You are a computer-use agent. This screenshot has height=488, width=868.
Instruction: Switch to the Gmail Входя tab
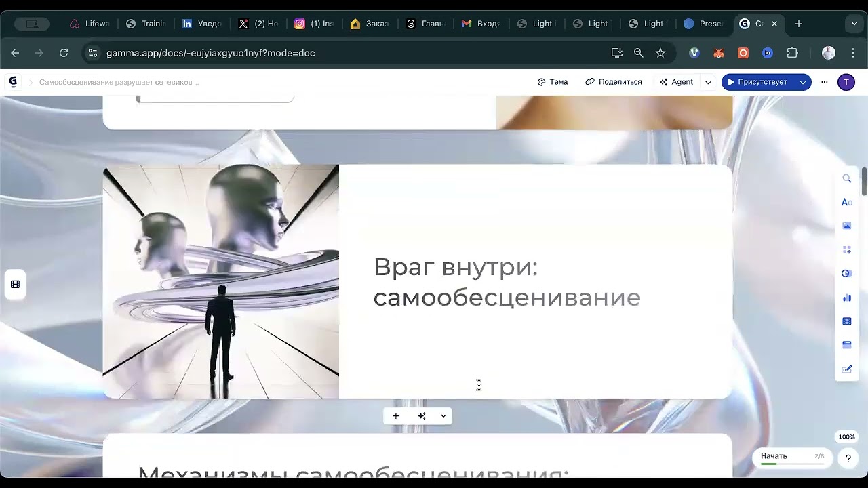point(481,24)
